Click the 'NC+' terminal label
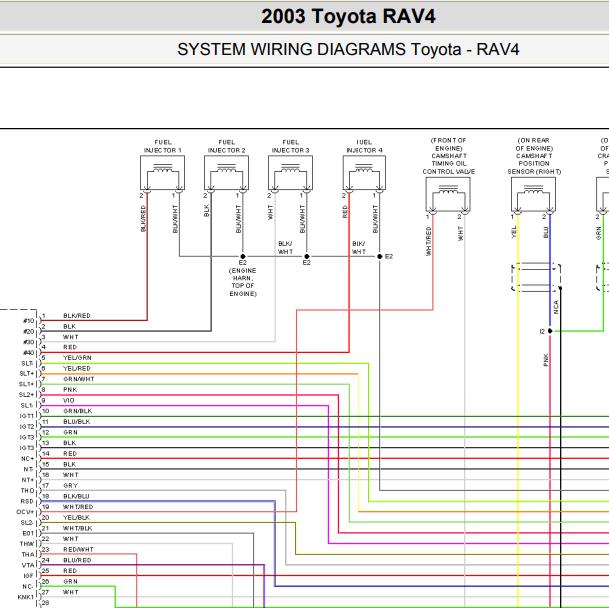Screen dimensions: 609x608 (x=28, y=459)
